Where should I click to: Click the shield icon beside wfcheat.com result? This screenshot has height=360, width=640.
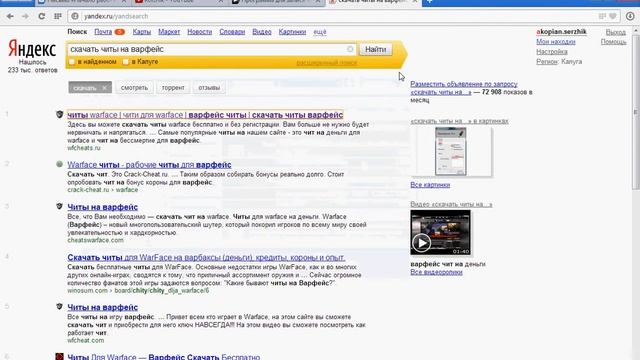(x=60, y=307)
